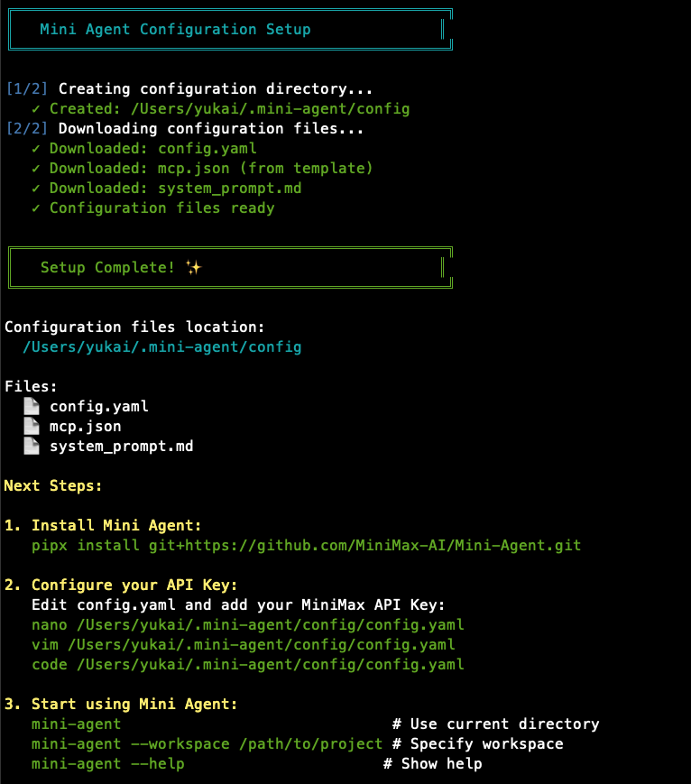Click the file icon beside mcp.json
This screenshot has height=784, width=691.
[32, 426]
